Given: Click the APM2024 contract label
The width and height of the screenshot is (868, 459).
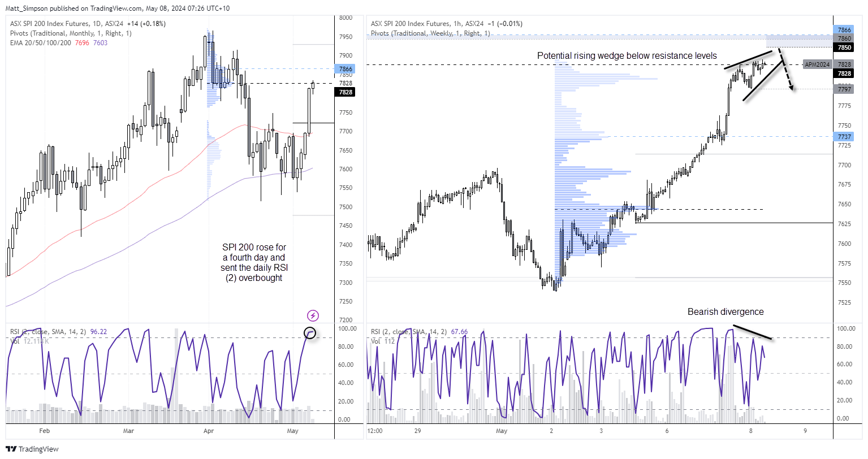Looking at the screenshot, I should point(817,64).
